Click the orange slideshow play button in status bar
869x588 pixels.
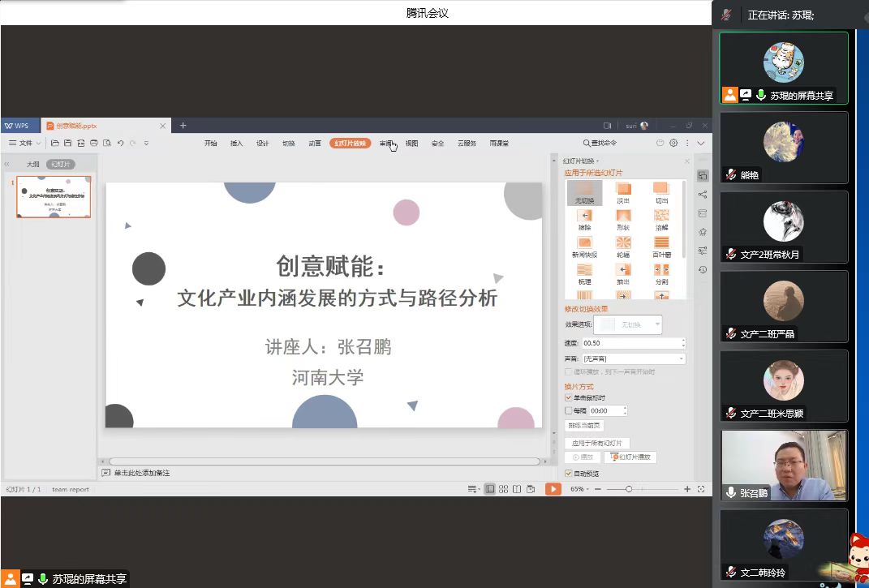tap(553, 489)
